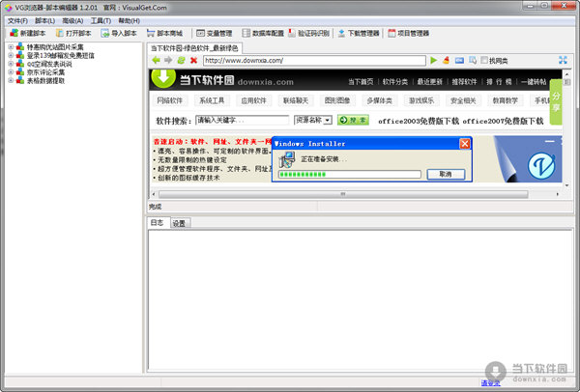
Task: Expand the 京东评论采集 tree node
Action: [x=11, y=72]
